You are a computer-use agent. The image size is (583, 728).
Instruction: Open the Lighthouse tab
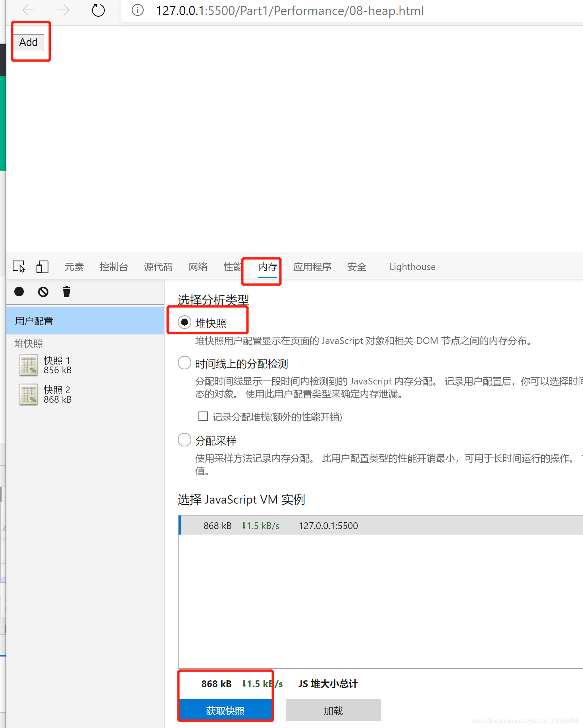click(x=412, y=267)
